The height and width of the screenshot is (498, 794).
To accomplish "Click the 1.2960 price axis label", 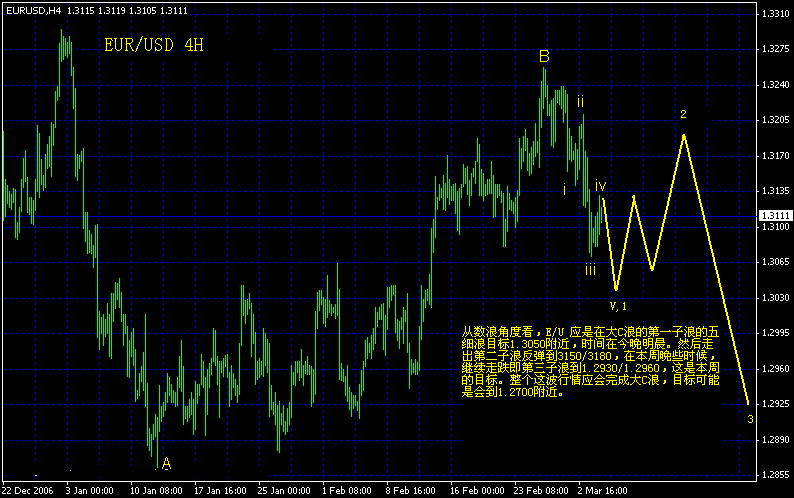I will pyautogui.click(x=775, y=368).
